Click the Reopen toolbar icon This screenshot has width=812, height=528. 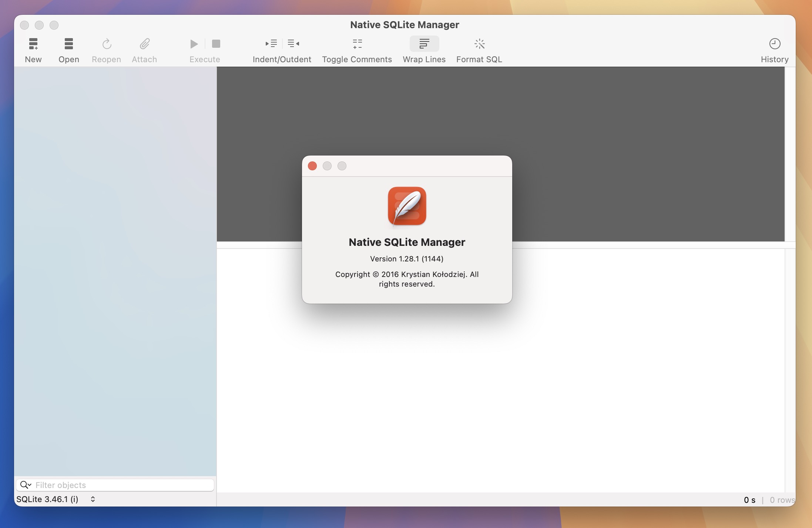tap(107, 44)
